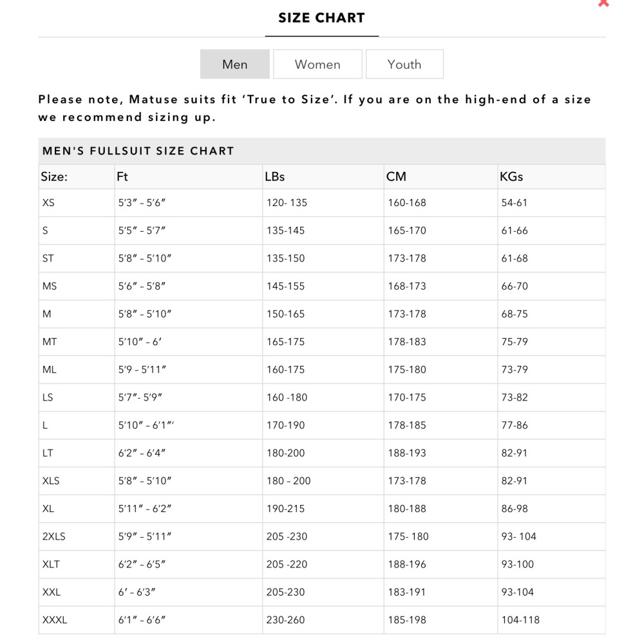Select the Men size tab
644x644 pixels.
point(235,64)
